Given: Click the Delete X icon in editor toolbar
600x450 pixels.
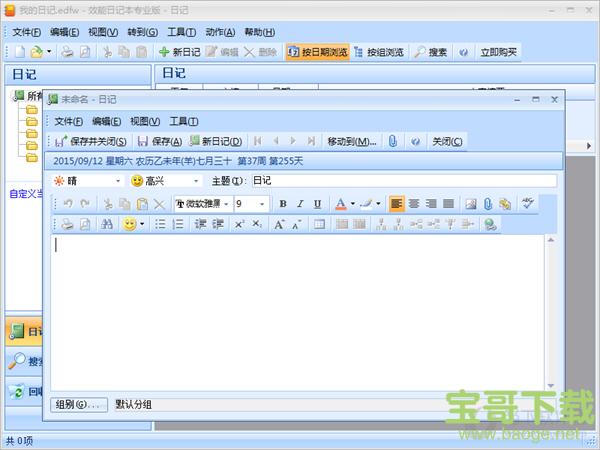Looking at the screenshot, I should [159, 204].
